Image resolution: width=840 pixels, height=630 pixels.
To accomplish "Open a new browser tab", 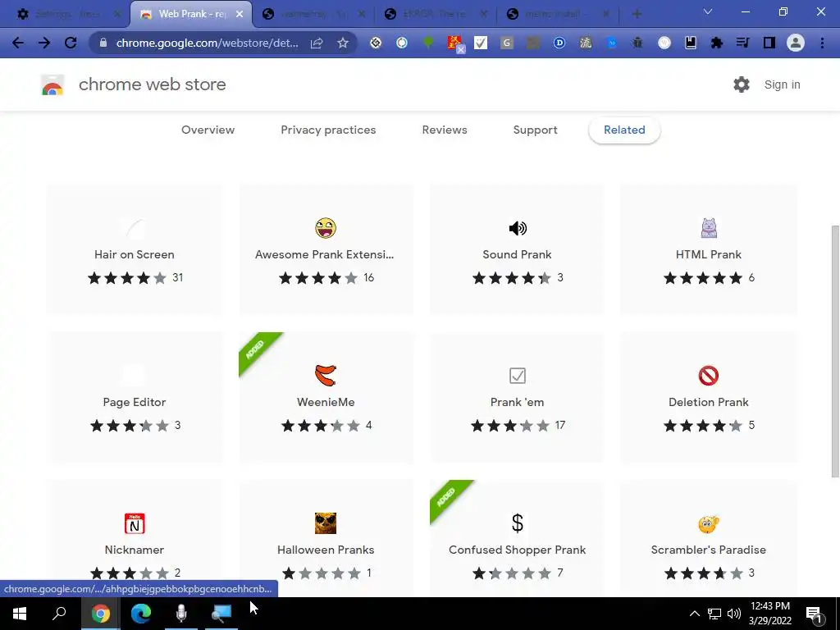I will click(x=637, y=14).
